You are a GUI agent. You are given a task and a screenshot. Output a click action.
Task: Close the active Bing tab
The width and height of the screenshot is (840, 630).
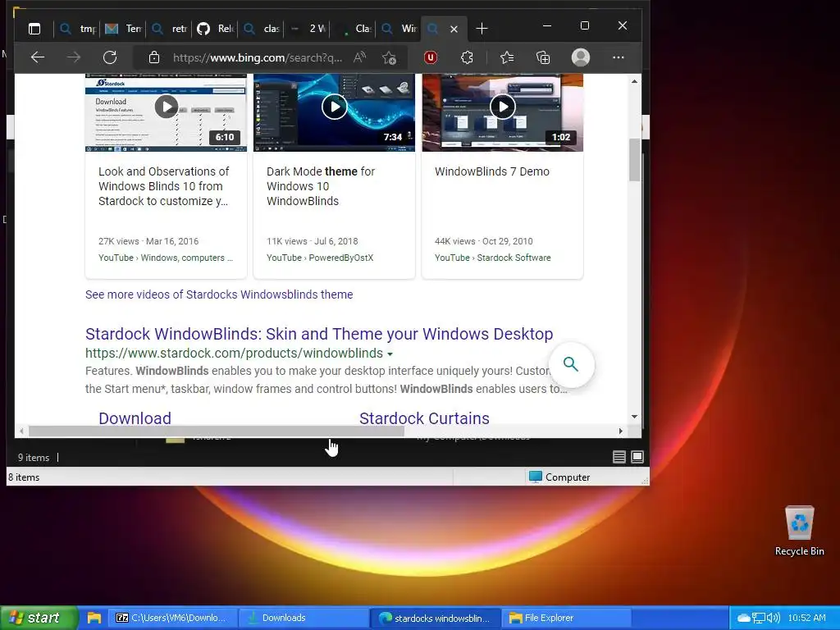(x=454, y=29)
